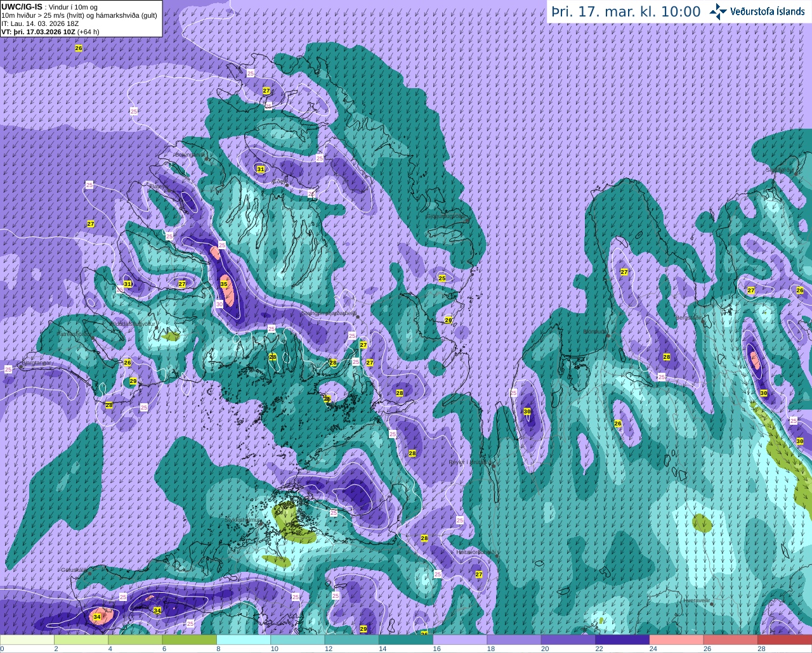
Task: Click the white 30 gust contour label
Action: point(219,304)
